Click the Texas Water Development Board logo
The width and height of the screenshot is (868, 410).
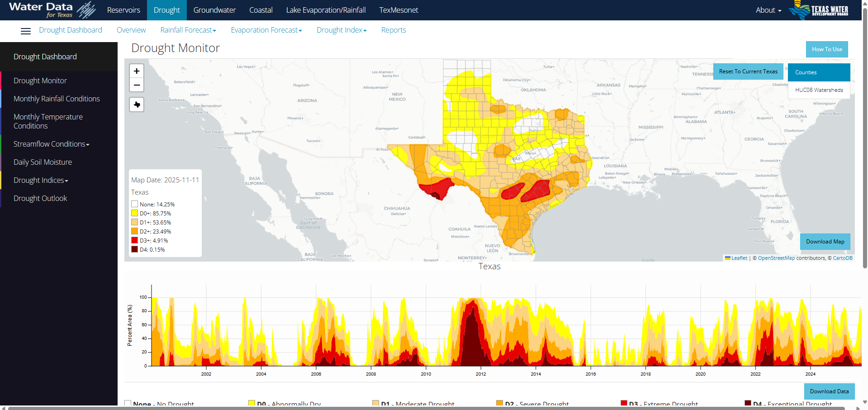point(819,10)
